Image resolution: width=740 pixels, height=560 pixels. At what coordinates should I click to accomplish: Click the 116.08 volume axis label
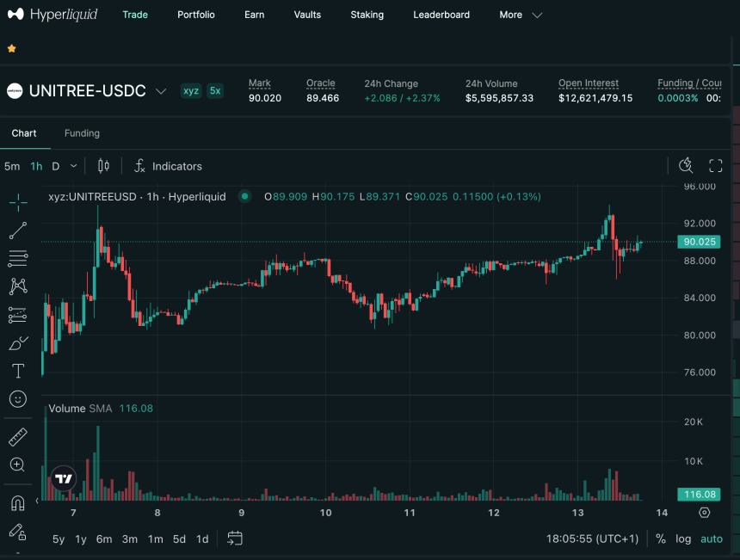699,495
